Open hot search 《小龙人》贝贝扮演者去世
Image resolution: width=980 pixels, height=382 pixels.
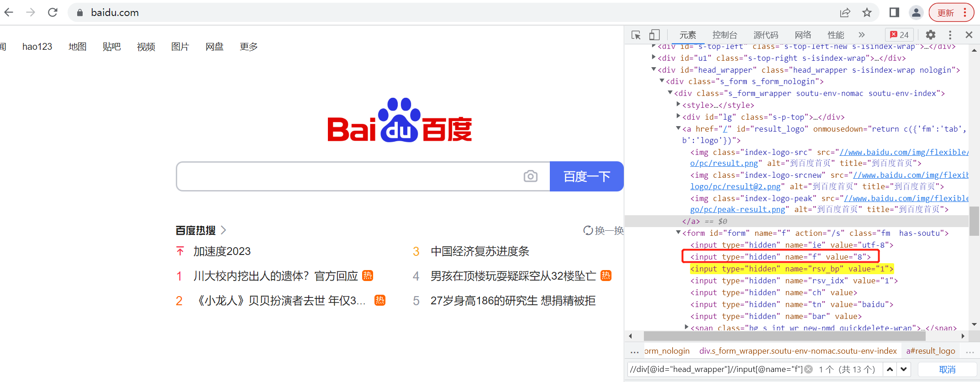point(280,301)
